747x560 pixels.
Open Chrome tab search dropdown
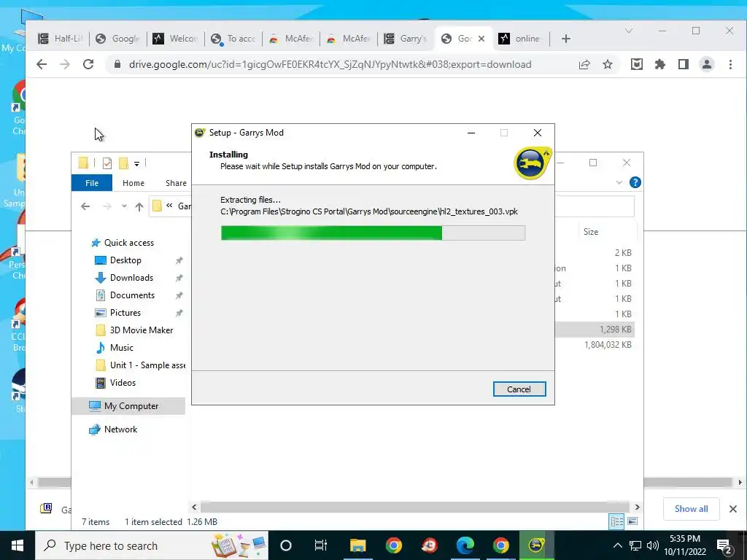click(629, 31)
